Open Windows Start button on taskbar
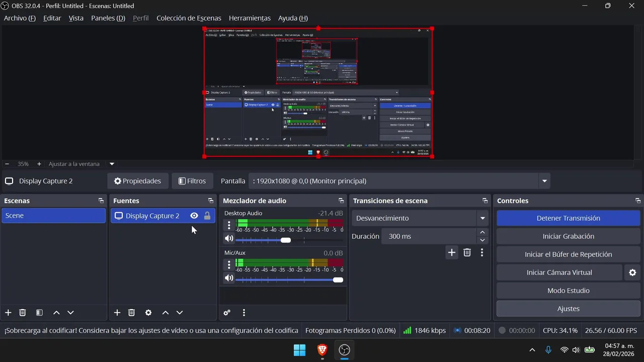644x362 pixels. click(x=299, y=350)
